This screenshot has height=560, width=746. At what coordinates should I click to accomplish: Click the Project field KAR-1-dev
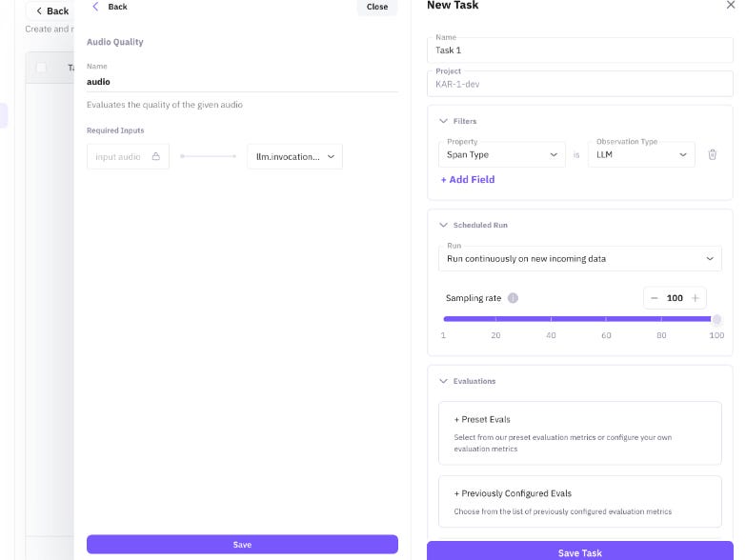[580, 84]
